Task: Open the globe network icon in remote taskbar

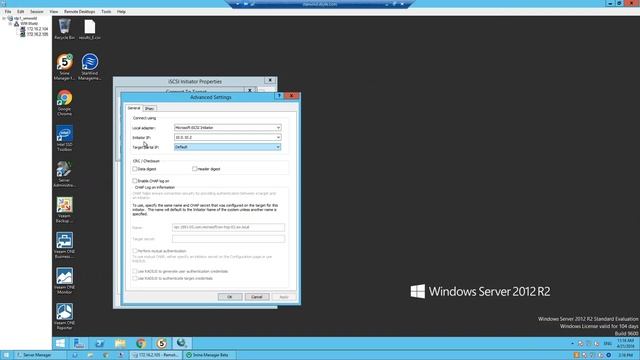Action: [182, 343]
